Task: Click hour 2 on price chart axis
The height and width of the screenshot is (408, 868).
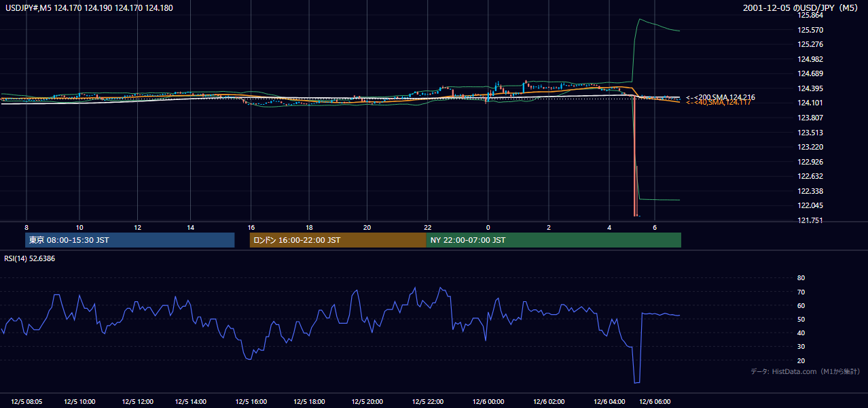Action: tap(548, 227)
